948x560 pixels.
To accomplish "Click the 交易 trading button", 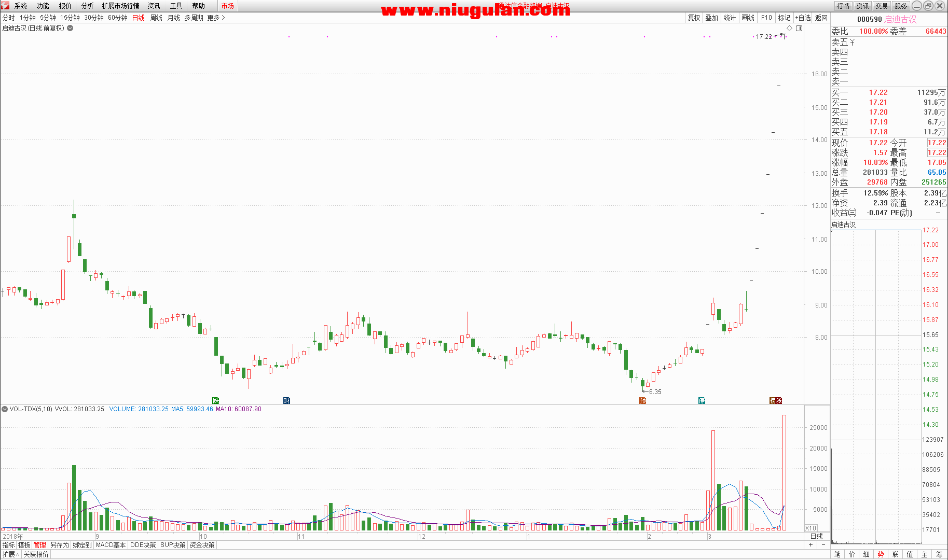I will pos(882,6).
